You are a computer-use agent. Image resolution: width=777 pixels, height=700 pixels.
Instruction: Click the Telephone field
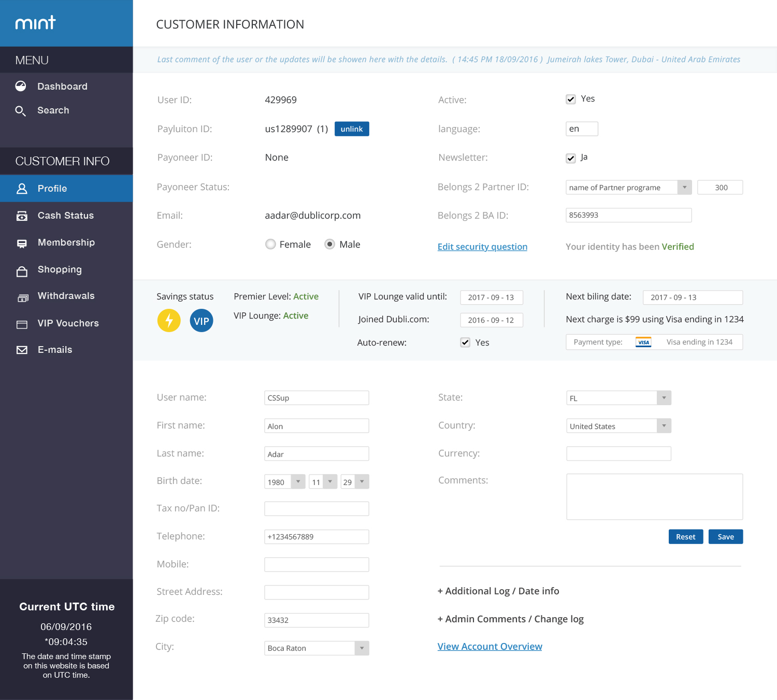317,537
